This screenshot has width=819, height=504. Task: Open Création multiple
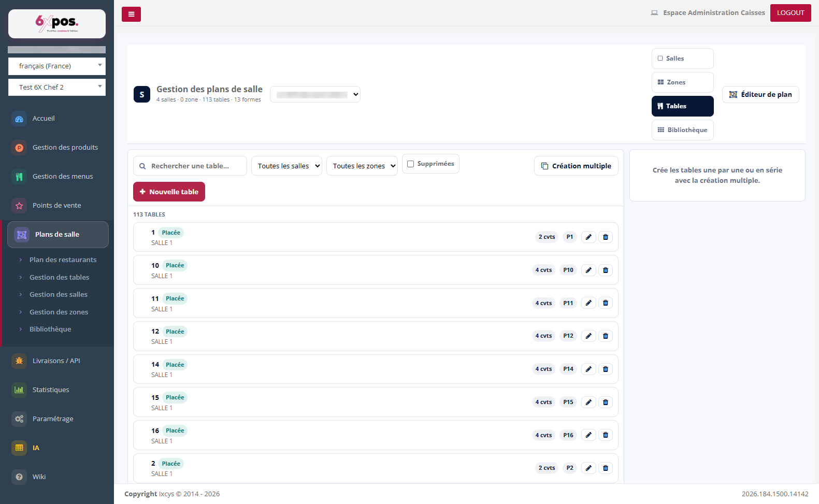[576, 166]
